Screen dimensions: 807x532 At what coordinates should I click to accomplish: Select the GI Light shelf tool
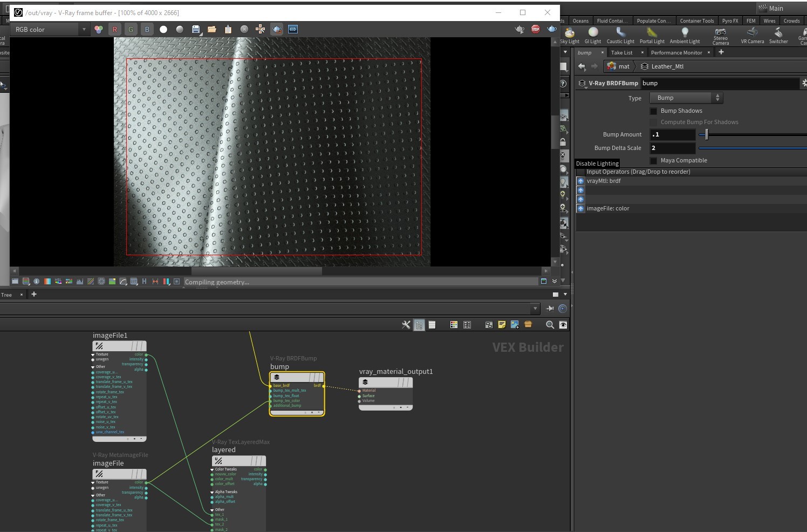point(593,36)
